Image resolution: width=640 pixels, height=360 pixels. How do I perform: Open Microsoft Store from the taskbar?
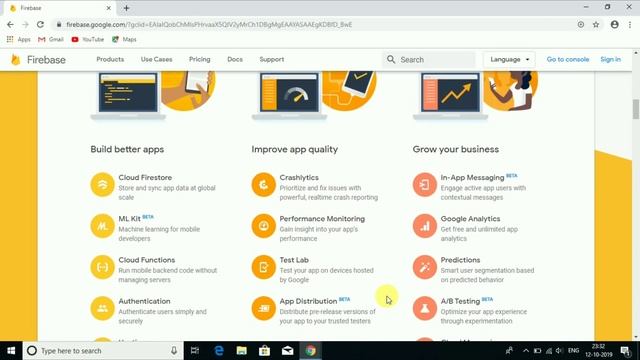pyautogui.click(x=264, y=351)
